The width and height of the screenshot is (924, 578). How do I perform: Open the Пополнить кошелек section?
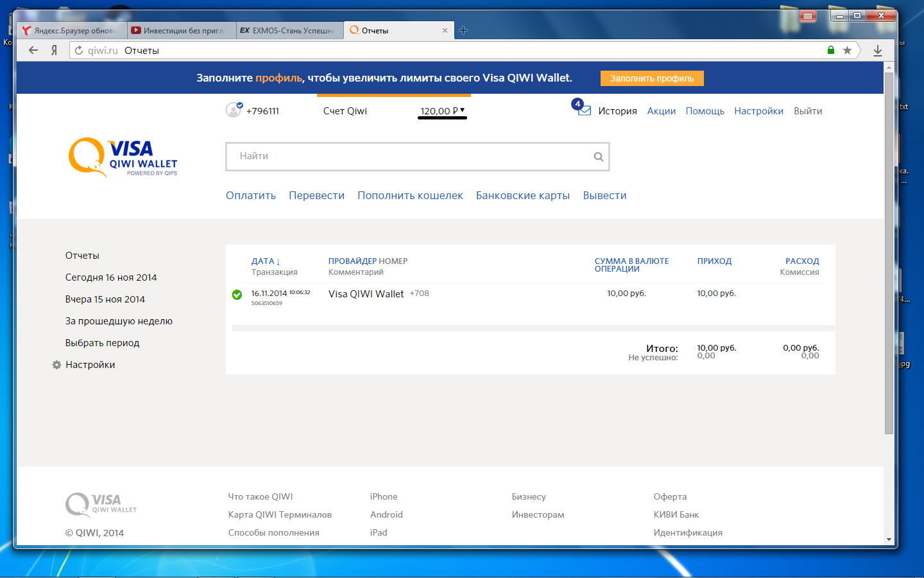point(410,195)
